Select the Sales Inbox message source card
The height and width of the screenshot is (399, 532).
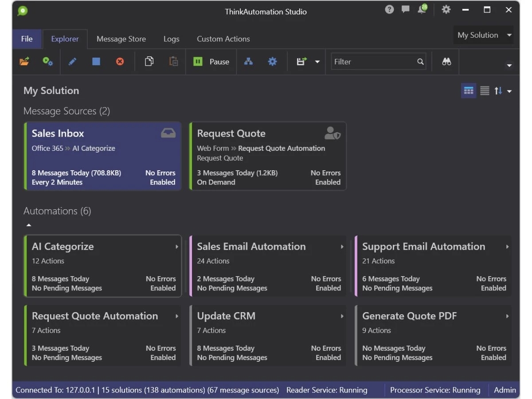[103, 156]
